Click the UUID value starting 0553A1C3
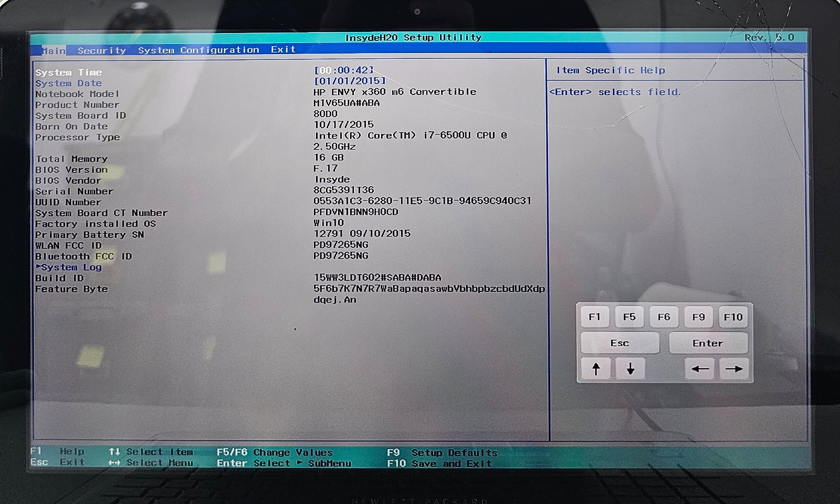The height and width of the screenshot is (504, 840). 423,201
